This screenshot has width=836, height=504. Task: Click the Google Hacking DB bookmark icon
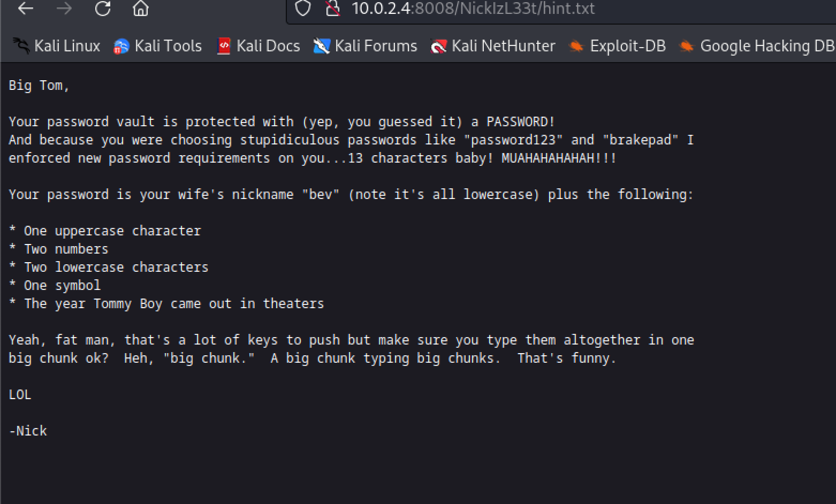(x=686, y=47)
